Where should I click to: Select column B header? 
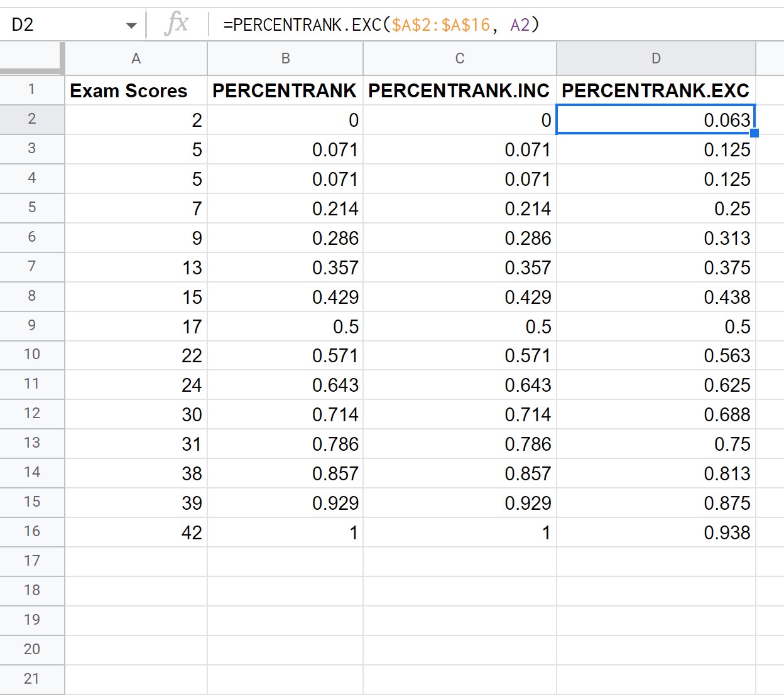click(x=285, y=58)
